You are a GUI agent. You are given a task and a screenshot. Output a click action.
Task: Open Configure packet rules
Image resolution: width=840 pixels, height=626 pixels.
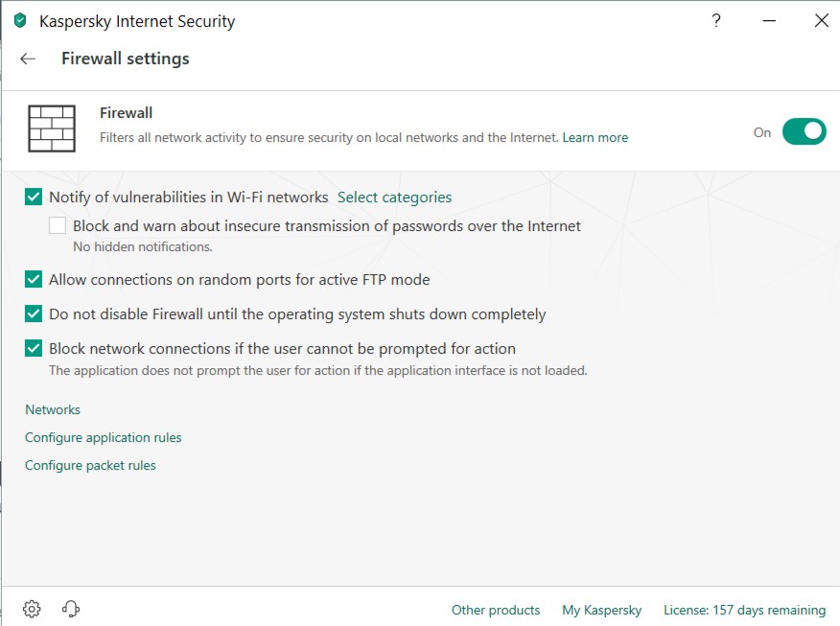[x=90, y=465]
